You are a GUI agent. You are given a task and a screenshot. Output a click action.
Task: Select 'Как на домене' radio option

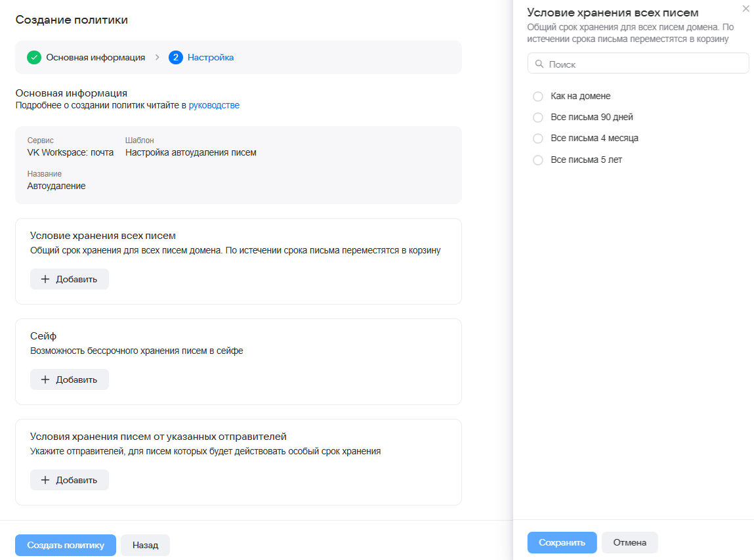coord(538,97)
